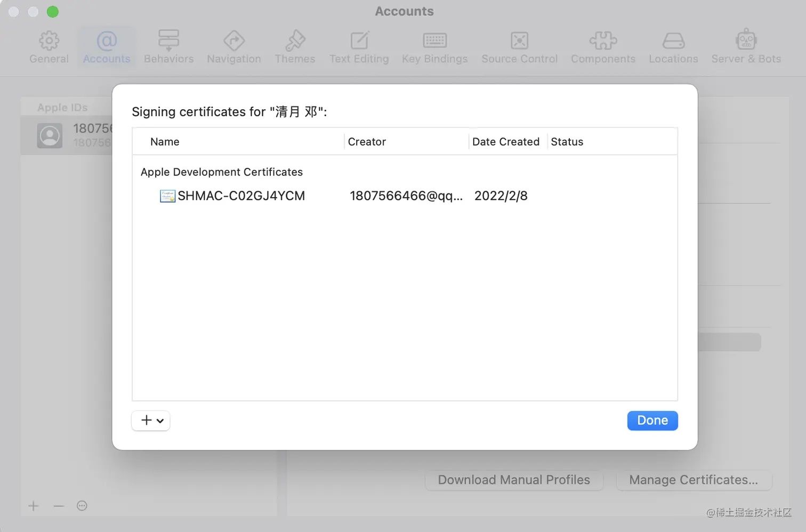
Task: Click the Date Created column header
Action: [506, 142]
